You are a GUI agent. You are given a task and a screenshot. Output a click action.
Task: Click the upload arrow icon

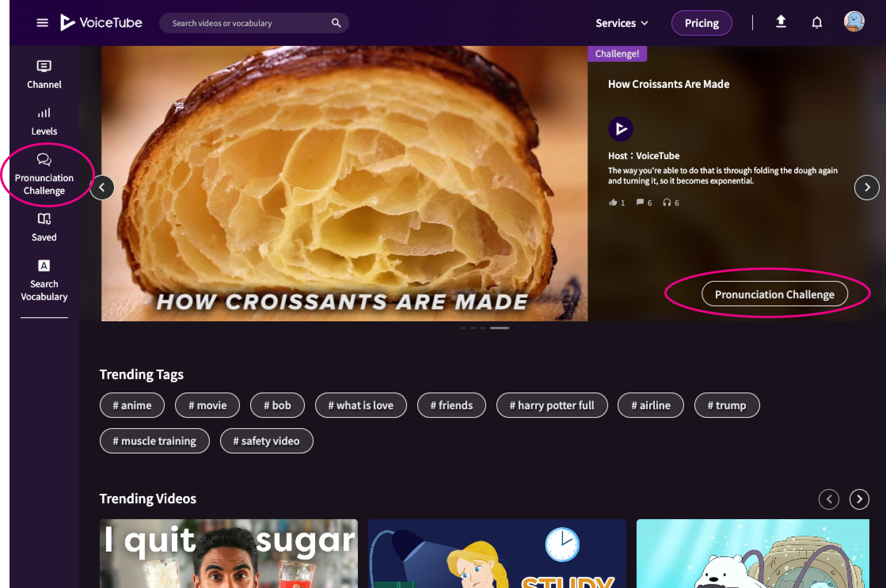click(x=780, y=22)
